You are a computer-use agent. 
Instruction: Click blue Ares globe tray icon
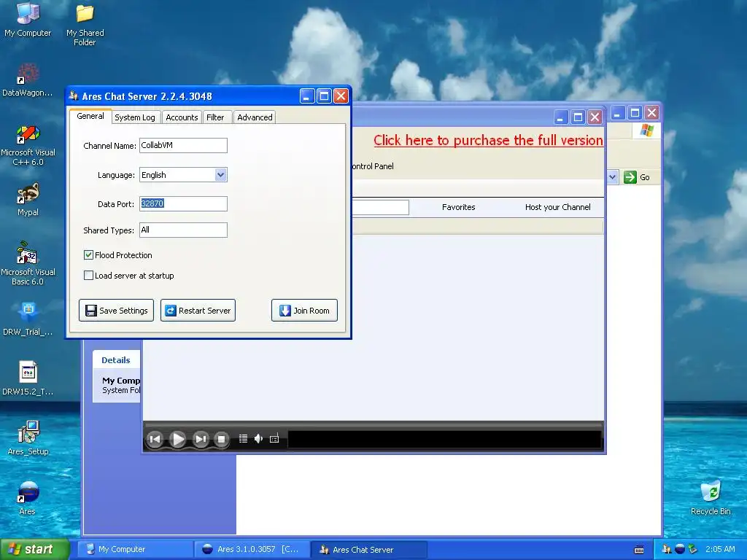[680, 549]
